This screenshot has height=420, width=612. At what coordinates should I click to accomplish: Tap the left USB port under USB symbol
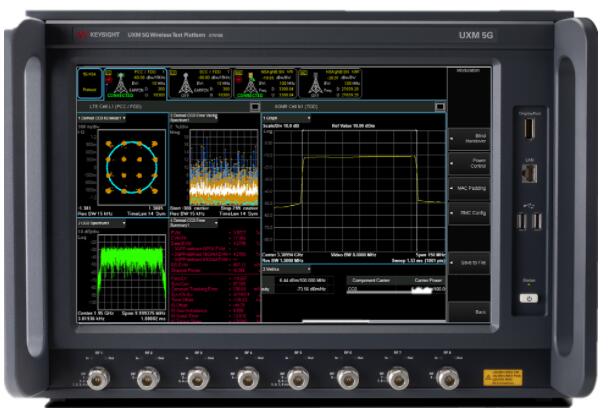tap(522, 221)
